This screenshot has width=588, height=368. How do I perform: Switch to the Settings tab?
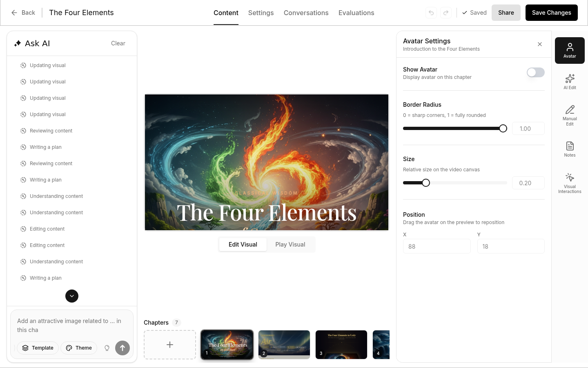pos(261,13)
